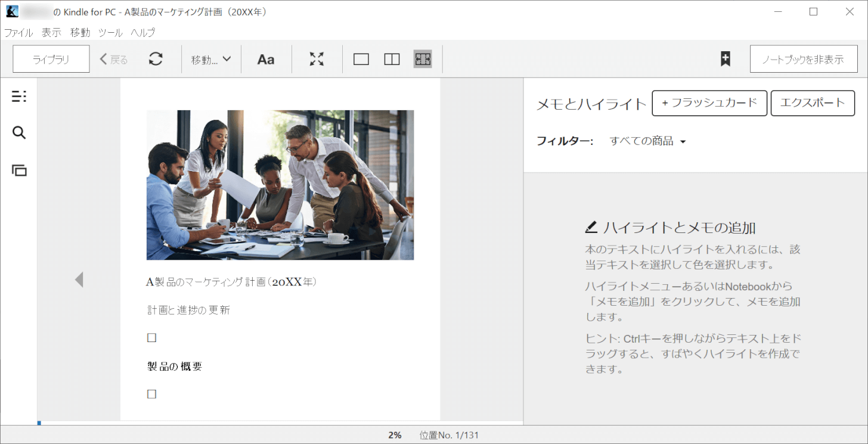This screenshot has width=868, height=444.
Task: Expand the 移動 dropdown in toolbar
Action: click(x=211, y=59)
